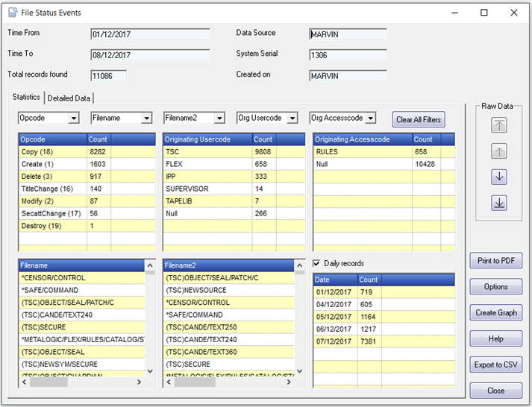Select the RULES accesscode row
The height and width of the screenshot is (407, 532).
point(384,152)
